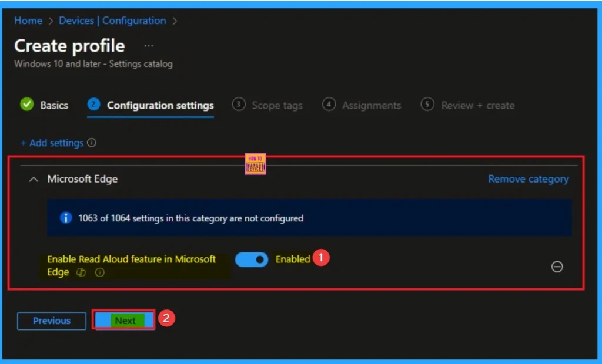Viewport: 602px width, 364px height.
Task: Show info tooltip next to Add settings
Action: (x=91, y=143)
